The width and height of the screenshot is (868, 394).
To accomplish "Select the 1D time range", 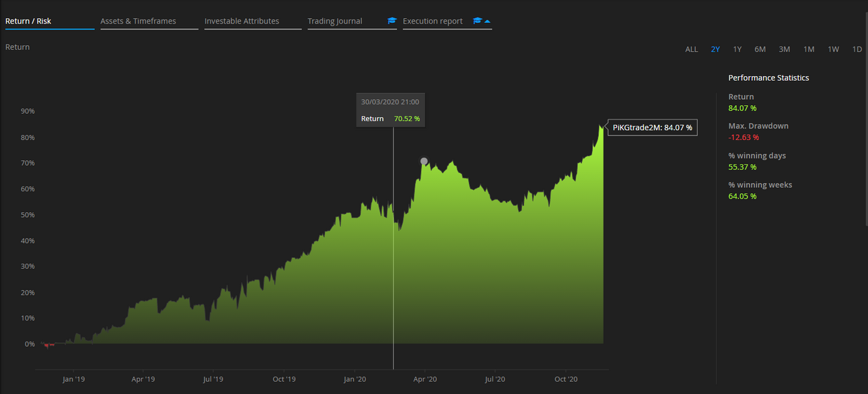I will point(857,49).
